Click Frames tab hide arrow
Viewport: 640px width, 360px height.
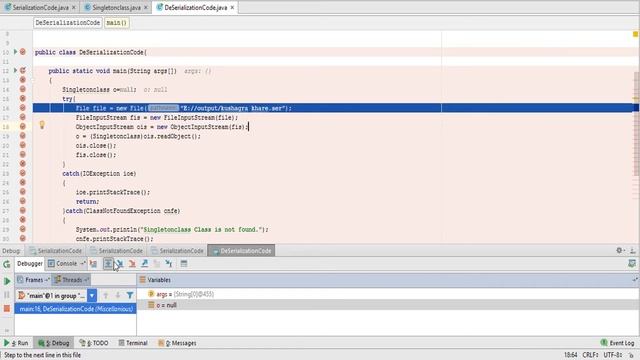(x=47, y=280)
